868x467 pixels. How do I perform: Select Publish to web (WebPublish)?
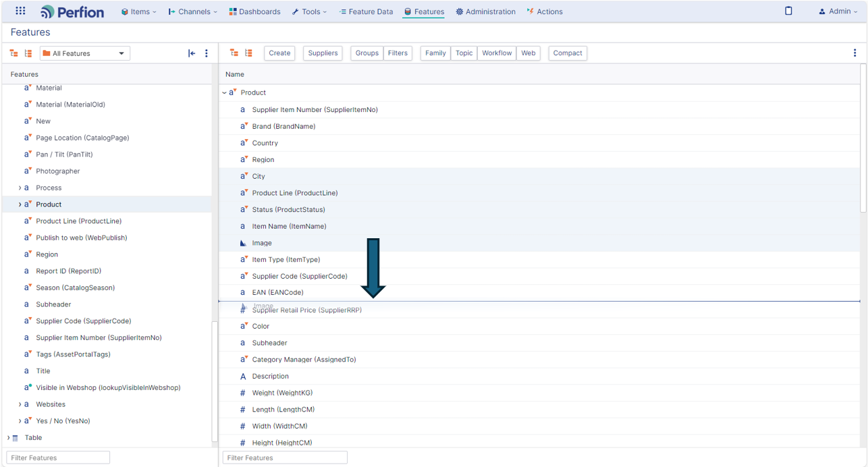pos(82,238)
